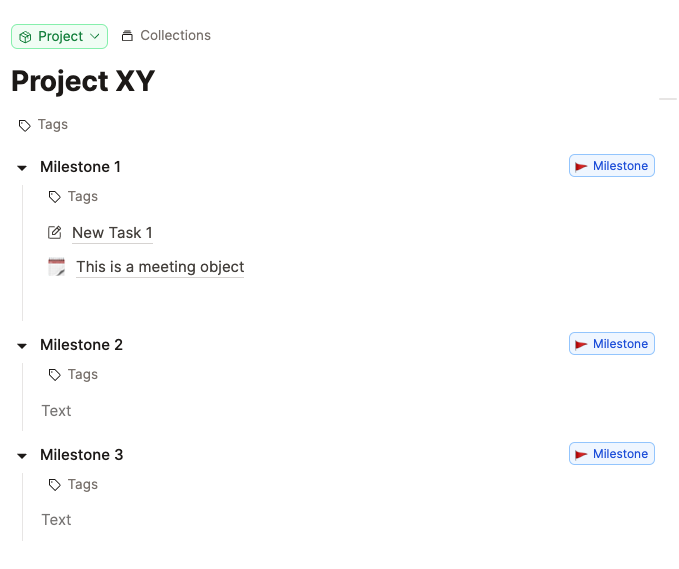Click the tag icon inside Milestone 3
The image size is (679, 569).
pos(55,485)
